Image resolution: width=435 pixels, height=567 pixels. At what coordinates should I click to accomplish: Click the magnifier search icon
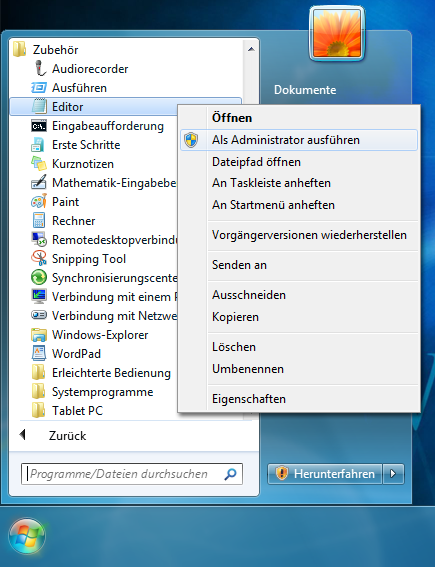(x=230, y=474)
